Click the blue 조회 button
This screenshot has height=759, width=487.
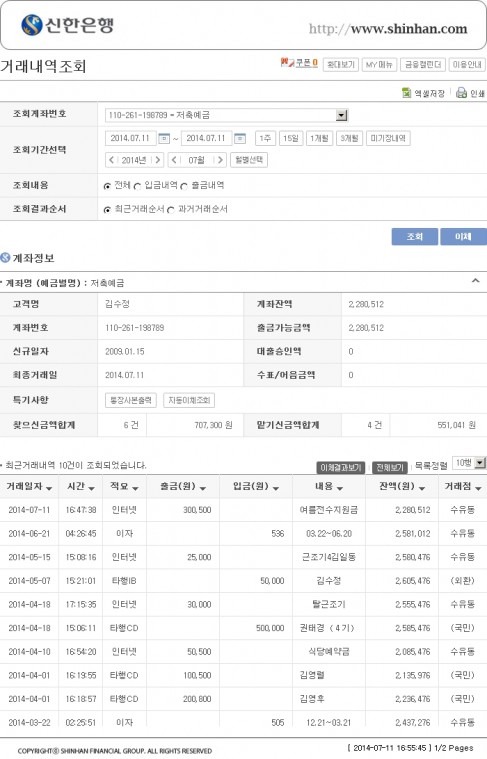click(414, 236)
